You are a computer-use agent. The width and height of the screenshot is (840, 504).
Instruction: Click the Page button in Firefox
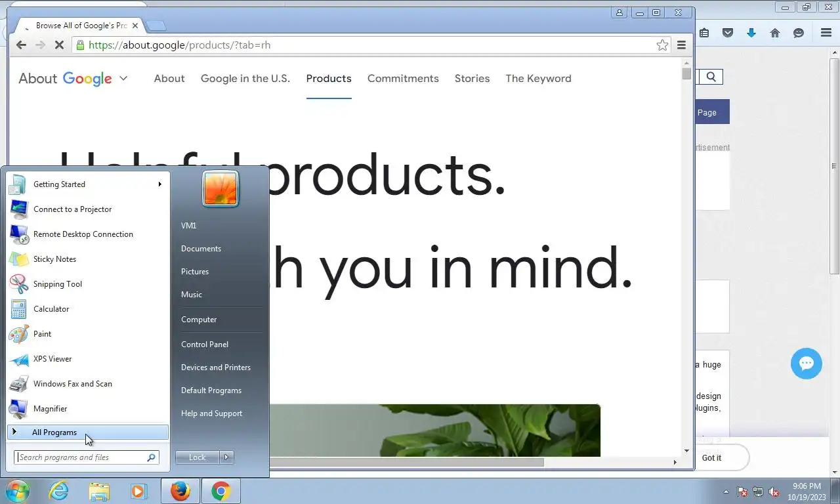click(712, 112)
